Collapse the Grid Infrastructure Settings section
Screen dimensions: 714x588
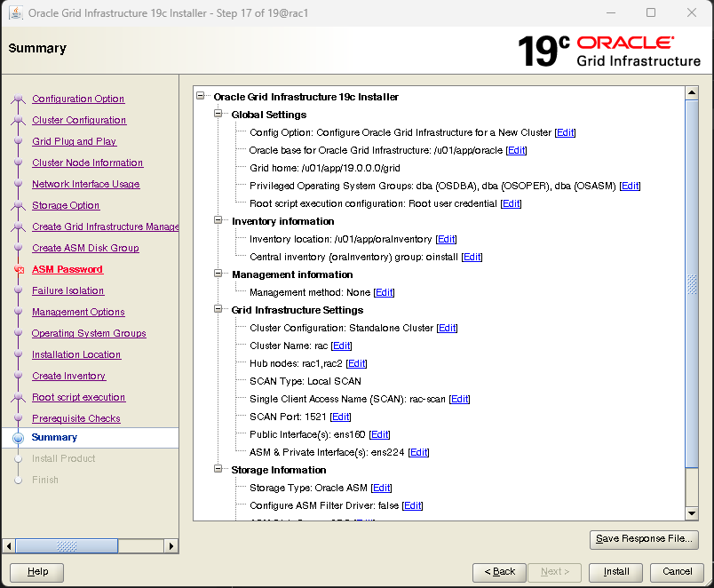(x=218, y=309)
